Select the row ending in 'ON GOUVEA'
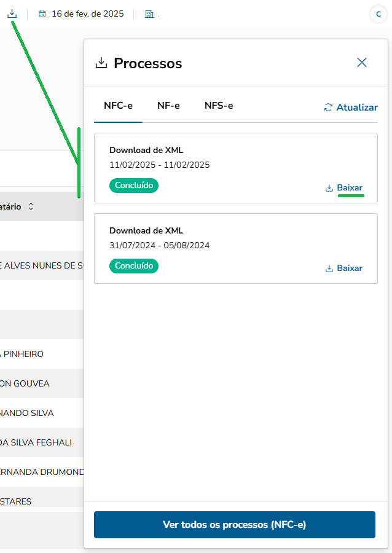The height and width of the screenshot is (553, 392). pos(42,383)
